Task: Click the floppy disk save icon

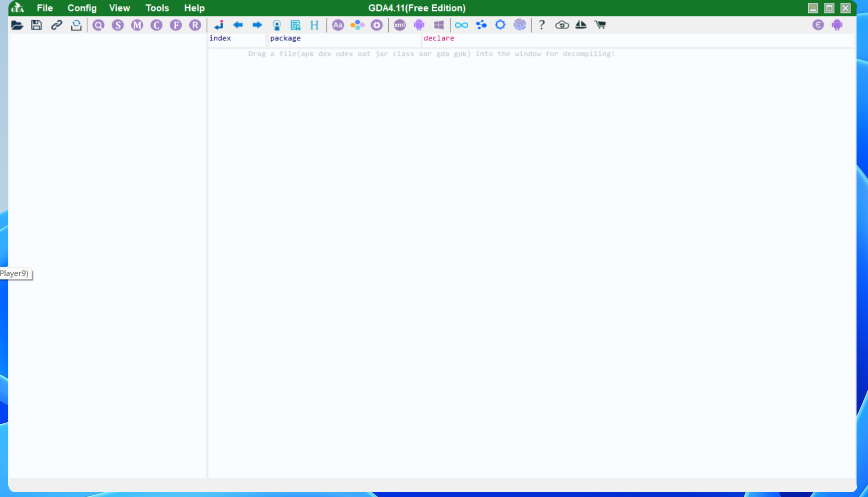Action: [36, 25]
